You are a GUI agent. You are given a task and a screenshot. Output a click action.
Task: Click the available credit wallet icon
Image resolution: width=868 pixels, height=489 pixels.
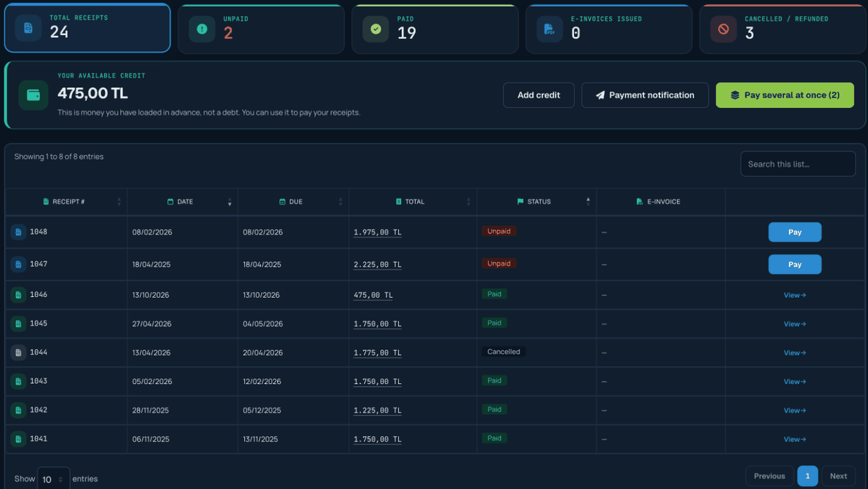pos(34,95)
